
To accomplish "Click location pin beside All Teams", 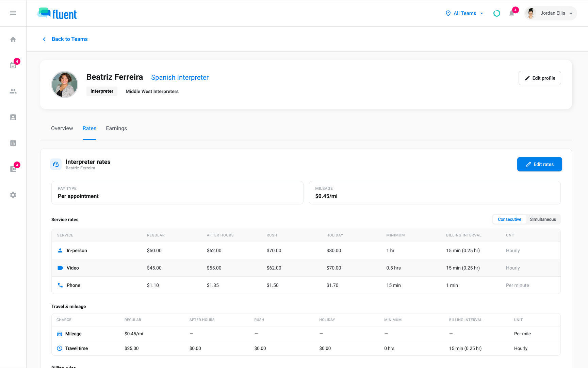I will [x=448, y=13].
